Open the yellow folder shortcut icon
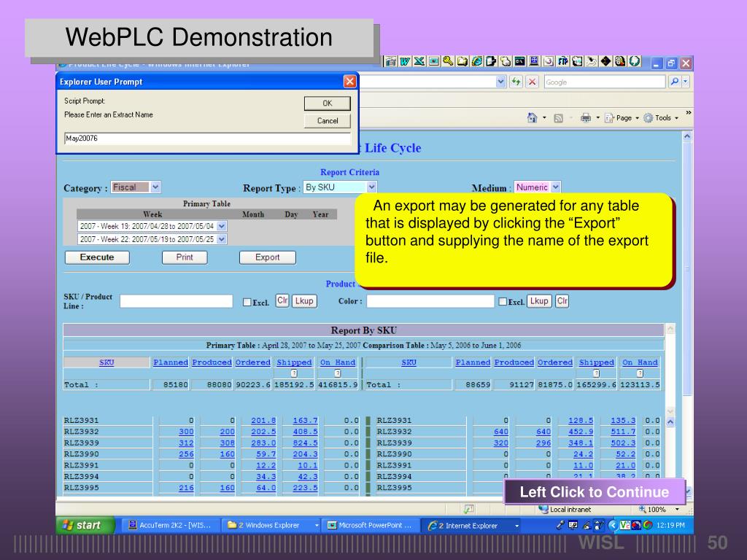Viewport: 747px width, 560px height. [462, 61]
